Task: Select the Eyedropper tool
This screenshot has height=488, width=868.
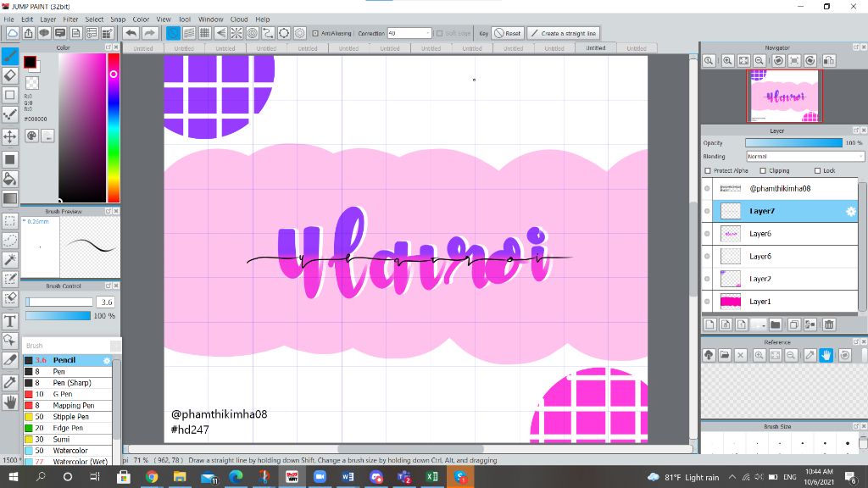Action: pos(10,382)
